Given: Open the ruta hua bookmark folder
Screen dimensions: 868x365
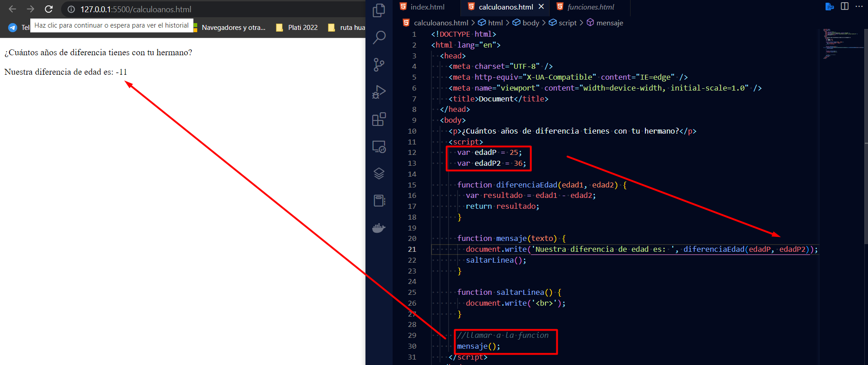Looking at the screenshot, I should click(x=347, y=28).
